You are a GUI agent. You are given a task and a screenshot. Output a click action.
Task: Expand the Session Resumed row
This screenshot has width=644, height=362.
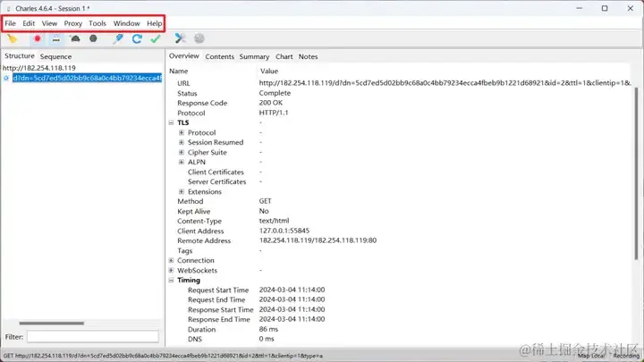point(182,142)
